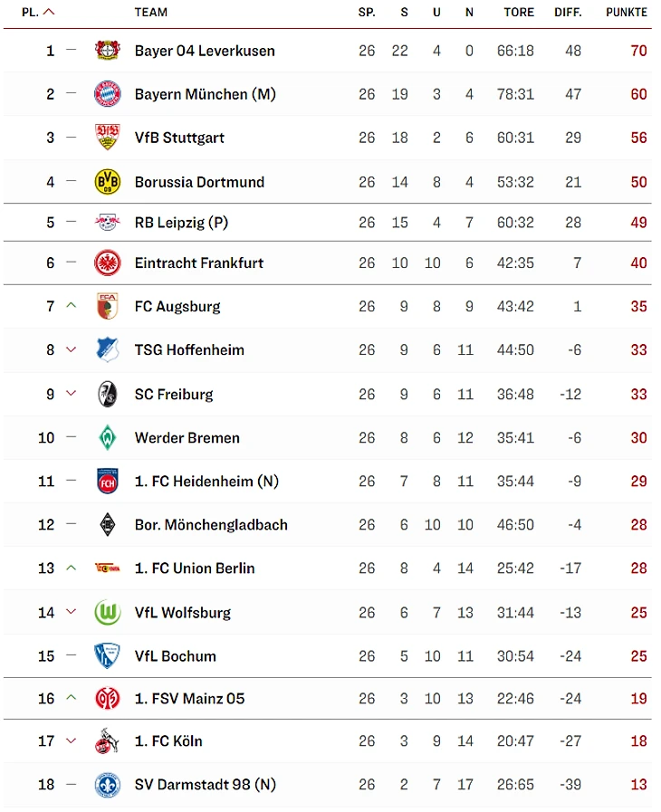This screenshot has height=812, width=661.
Task: Select the 1. FC Union Berlin name
Action: click(195, 568)
